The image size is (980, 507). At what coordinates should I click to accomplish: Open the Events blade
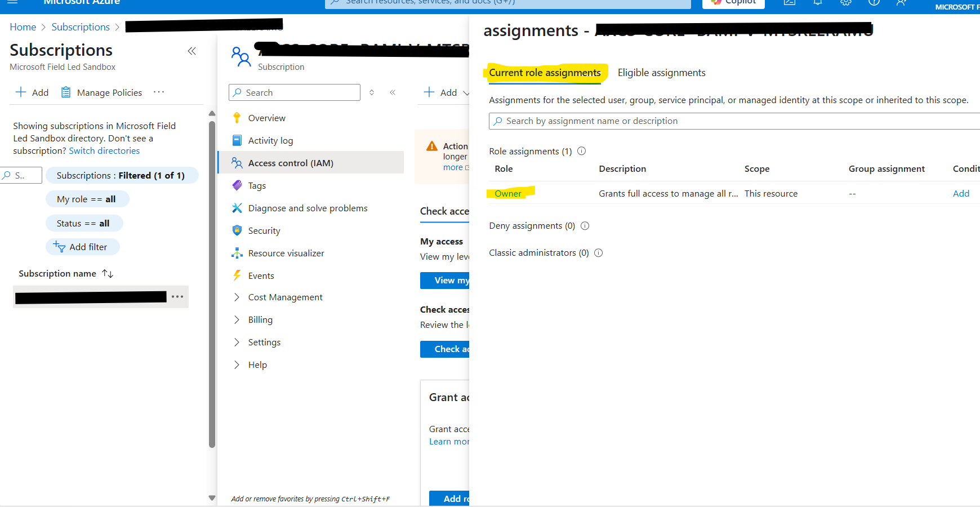click(x=261, y=275)
